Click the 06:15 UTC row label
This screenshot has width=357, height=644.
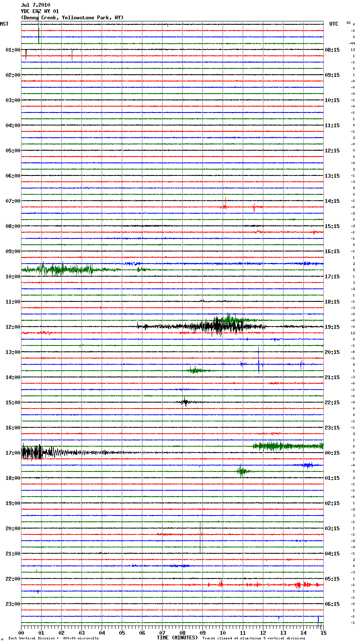point(332,604)
